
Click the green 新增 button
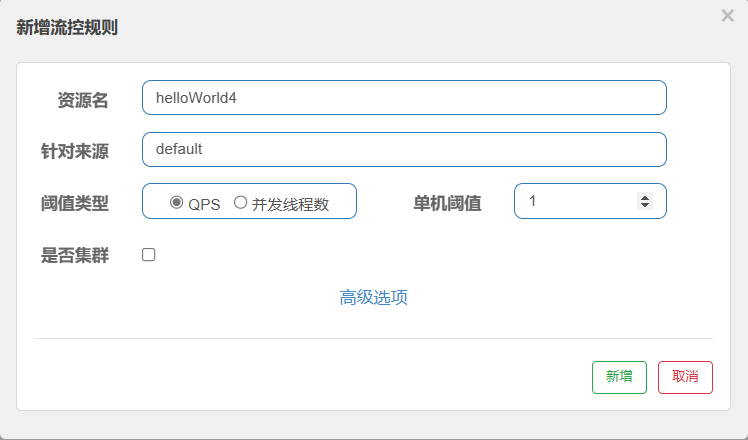click(619, 377)
